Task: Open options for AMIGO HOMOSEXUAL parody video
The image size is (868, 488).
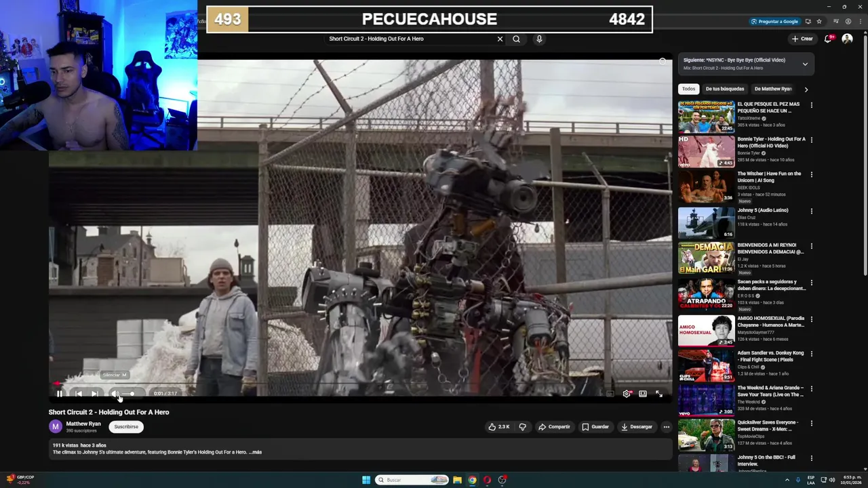Action: 811,319
